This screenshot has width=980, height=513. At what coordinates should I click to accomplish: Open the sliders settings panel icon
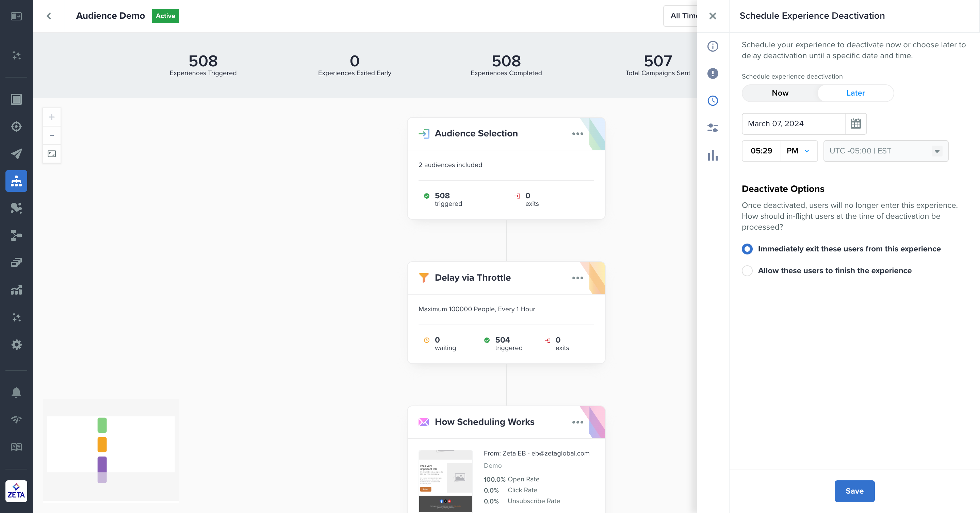(x=713, y=128)
